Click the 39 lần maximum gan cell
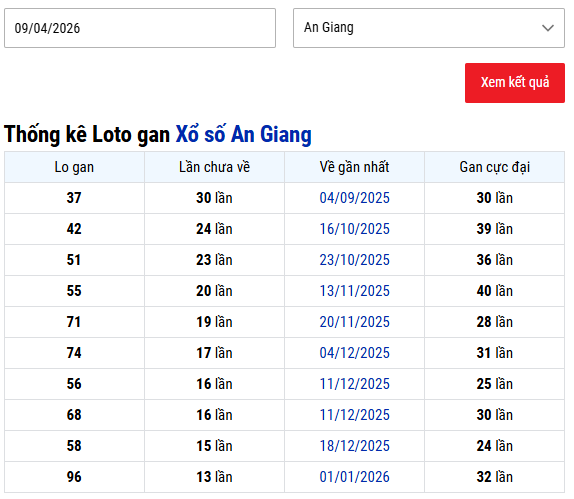574x499 pixels. click(495, 229)
